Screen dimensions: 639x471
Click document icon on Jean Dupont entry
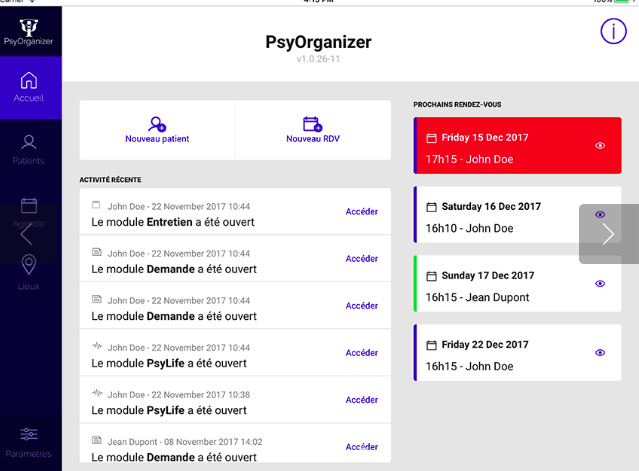97,440
